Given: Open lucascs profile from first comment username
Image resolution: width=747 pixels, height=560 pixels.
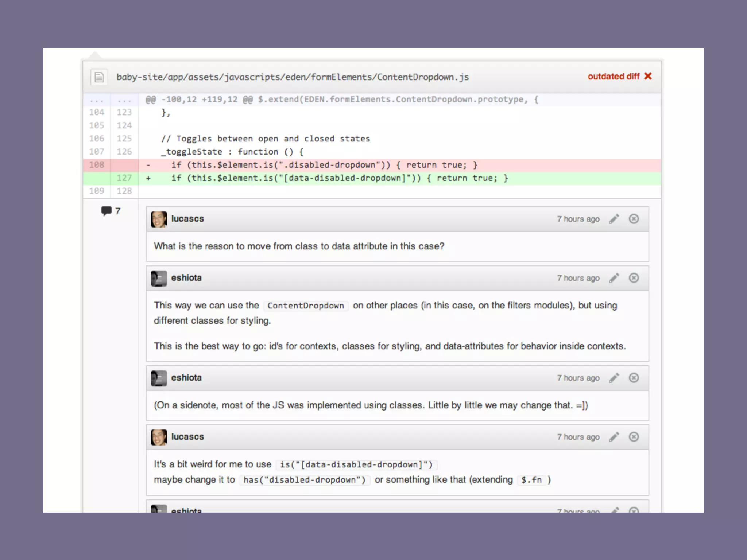Looking at the screenshot, I should [187, 219].
